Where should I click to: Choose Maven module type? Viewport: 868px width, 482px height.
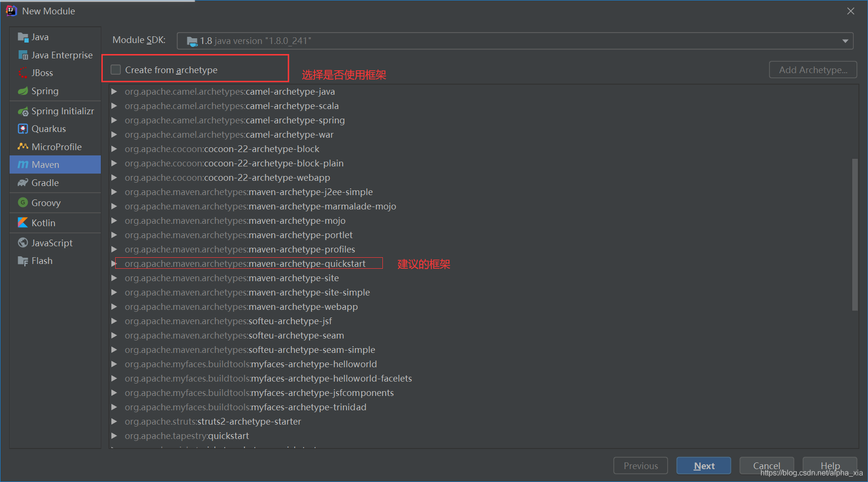point(55,165)
